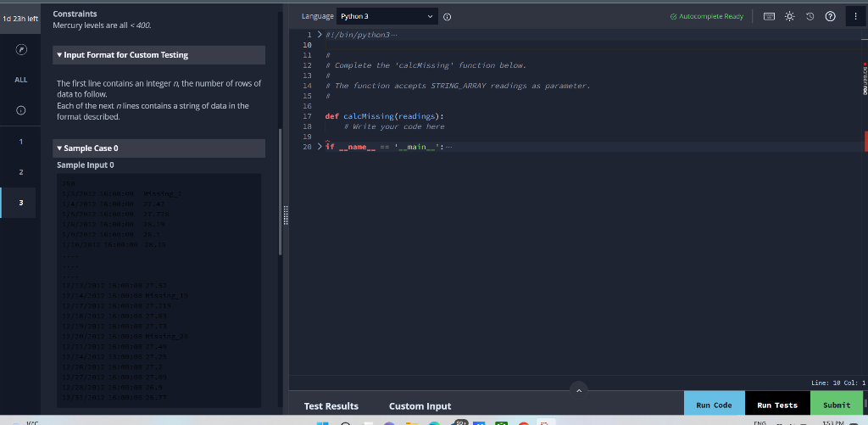Expand the bottom panel with up chevron
The width and height of the screenshot is (868, 425).
tap(578, 391)
